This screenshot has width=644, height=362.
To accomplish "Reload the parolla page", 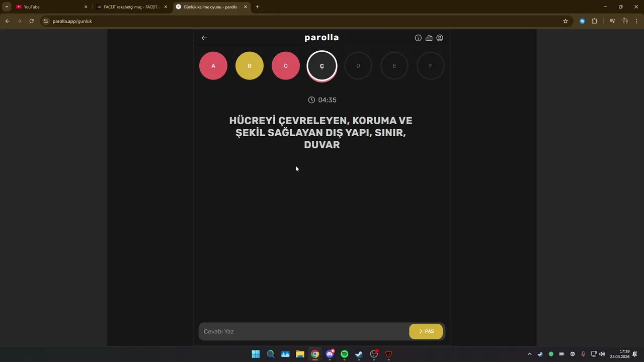I will click(x=32, y=21).
